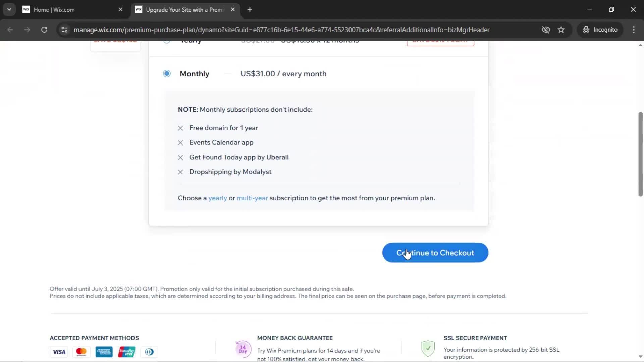Screen dimensions: 644x362
Task: Click the ACCEPTED PAYMENT METHODS heading
Action: click(x=94, y=338)
